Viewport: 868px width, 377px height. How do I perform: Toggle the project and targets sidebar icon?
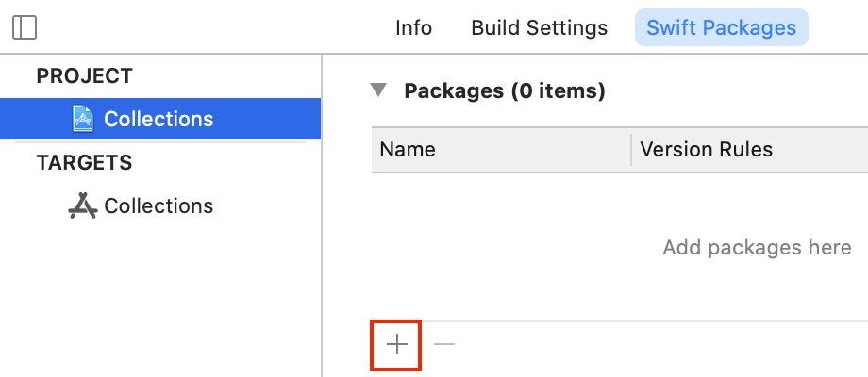click(25, 27)
